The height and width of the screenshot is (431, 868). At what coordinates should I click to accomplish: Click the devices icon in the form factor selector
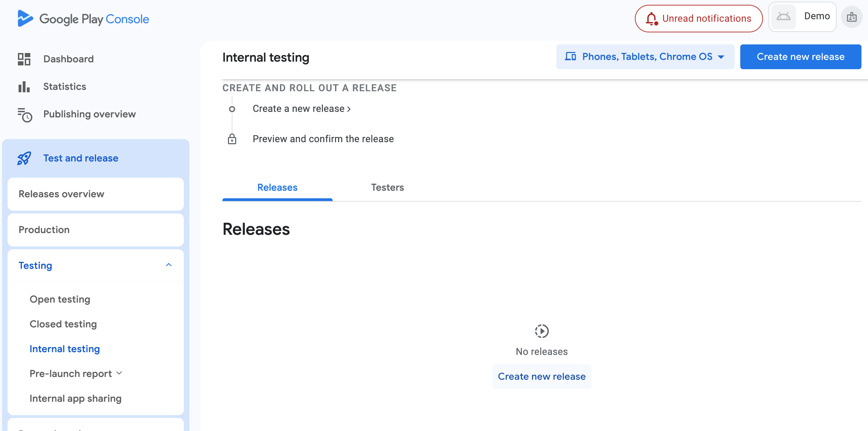coord(571,56)
